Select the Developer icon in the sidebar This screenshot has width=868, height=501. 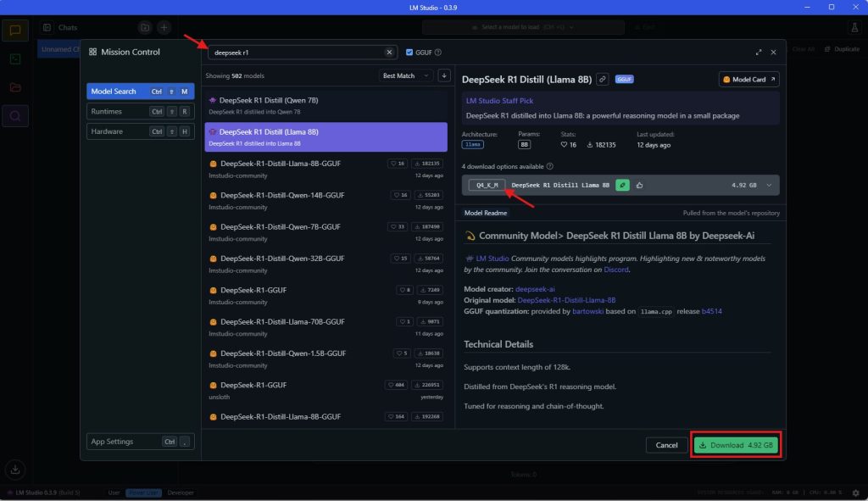click(x=17, y=59)
